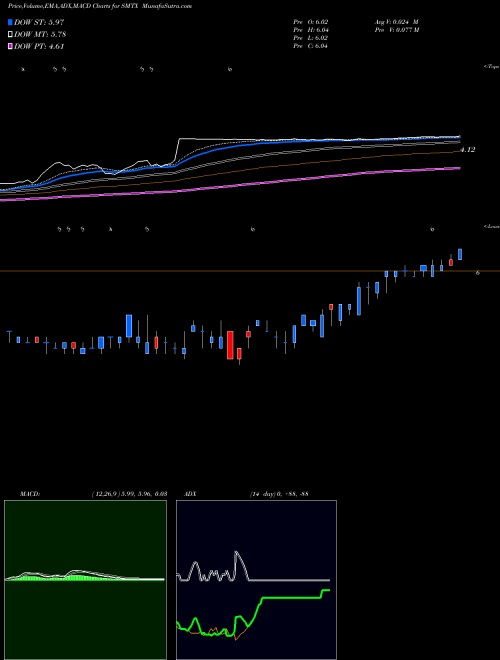Viewport: 500px width, 660px height.
Task: Click the MACD (12,26,9) values text
Action: click(x=129, y=494)
